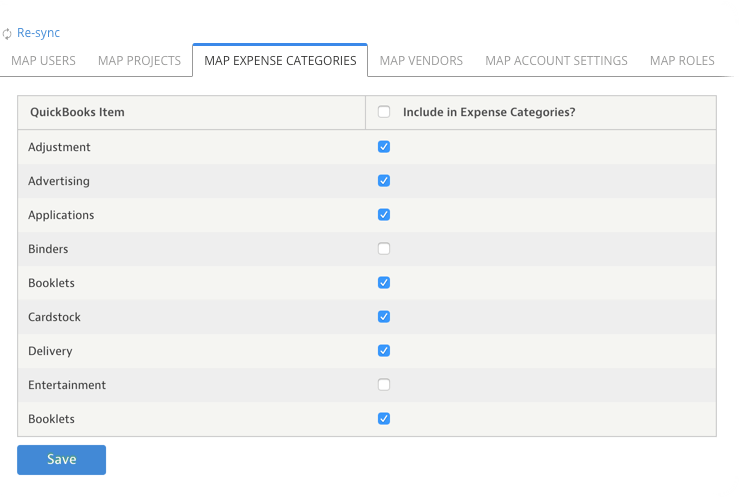The height and width of the screenshot is (498, 740).
Task: Switch to the Map Users tab
Action: 43,60
